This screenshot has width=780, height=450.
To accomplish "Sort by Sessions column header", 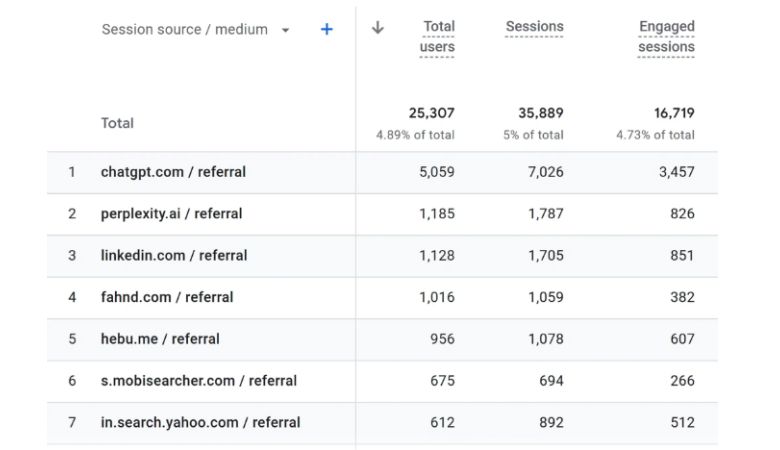I will pyautogui.click(x=534, y=27).
